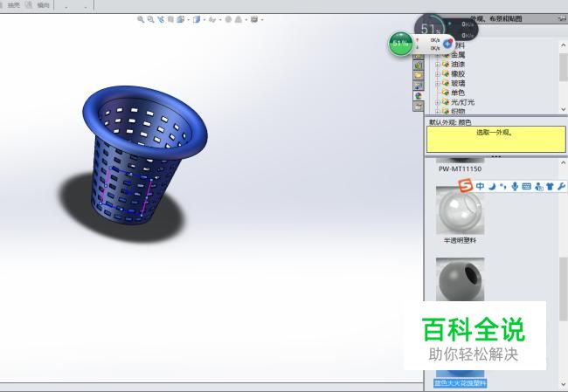Click the View Orientation cube icon
The height and width of the screenshot is (392, 568).
click(180, 19)
